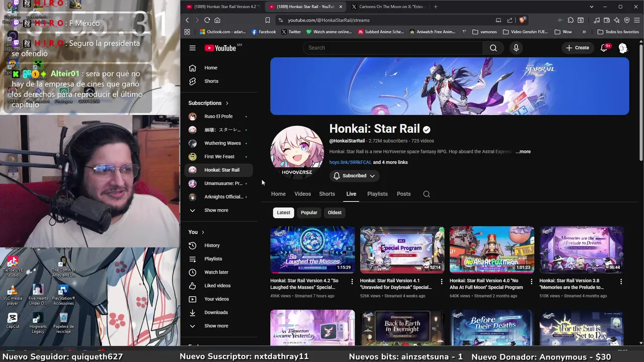
Task: Open the browser tab list dropdown
Action: [x=592, y=7]
